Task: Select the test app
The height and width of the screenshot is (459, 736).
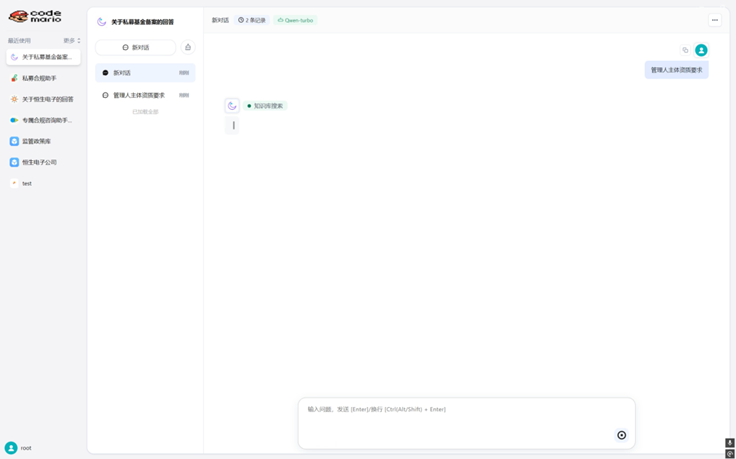Action: coord(27,183)
